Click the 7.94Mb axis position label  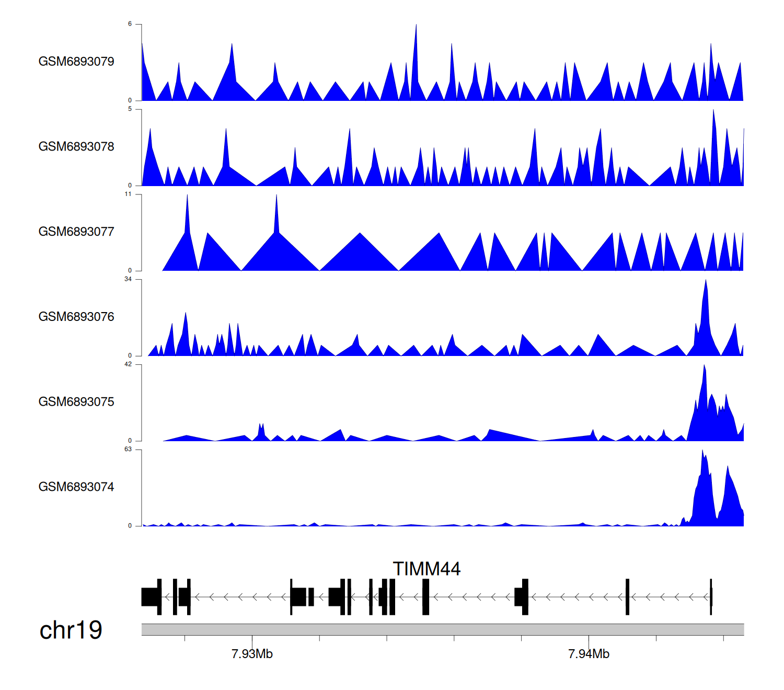[589, 654]
